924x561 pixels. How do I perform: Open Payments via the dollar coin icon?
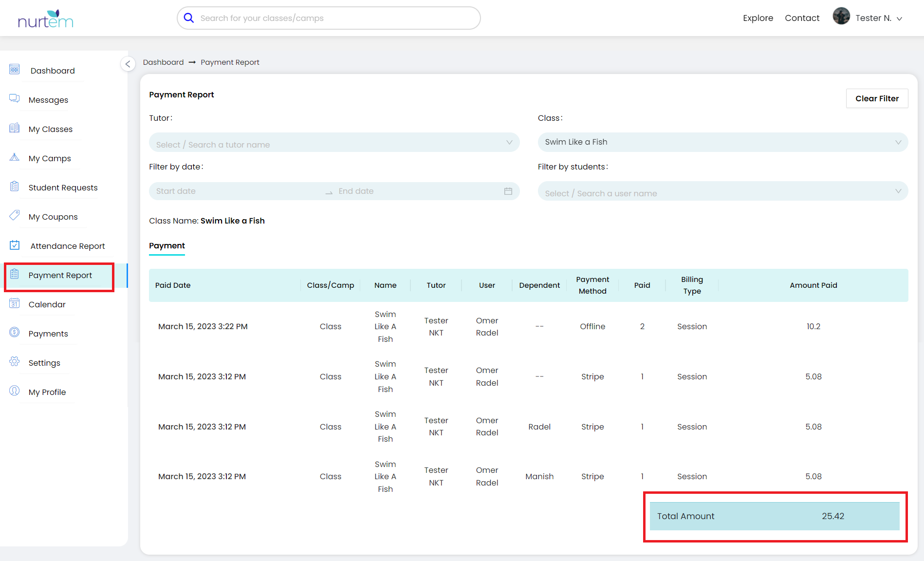(x=14, y=333)
